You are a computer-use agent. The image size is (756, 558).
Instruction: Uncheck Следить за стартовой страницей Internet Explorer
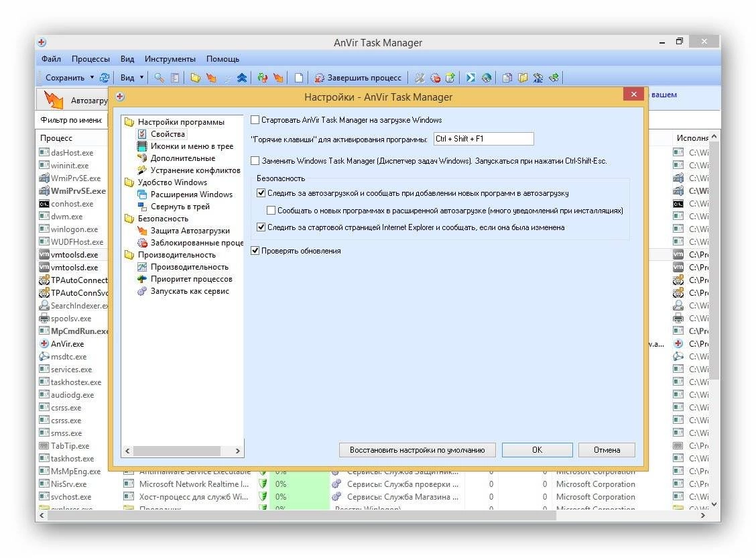pos(261,227)
